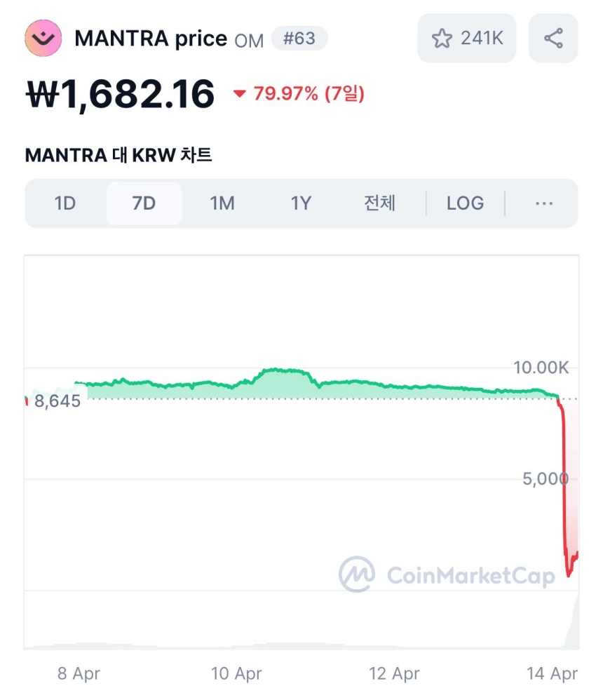Toggle the LOG scale option
Viewport: 603px width, 700px height.
click(x=465, y=203)
